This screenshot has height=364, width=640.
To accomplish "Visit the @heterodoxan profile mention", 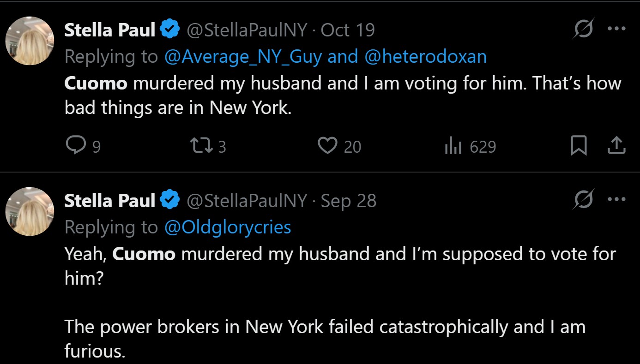I will (x=425, y=56).
